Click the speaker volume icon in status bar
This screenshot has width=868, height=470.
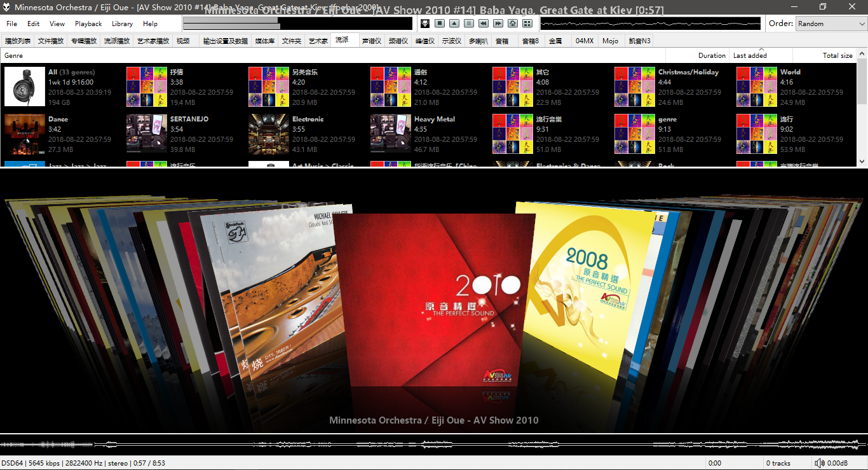point(820,463)
